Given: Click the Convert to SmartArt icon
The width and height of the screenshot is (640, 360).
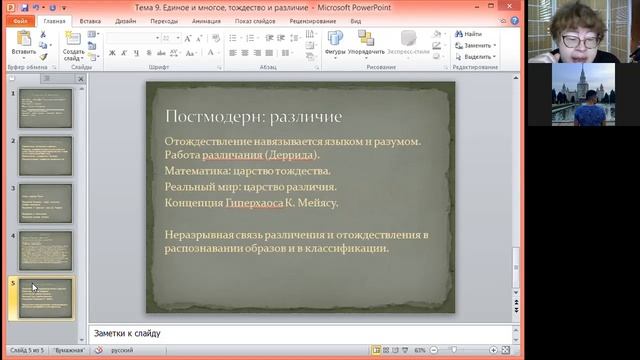Looking at the screenshot, I should [x=311, y=57].
